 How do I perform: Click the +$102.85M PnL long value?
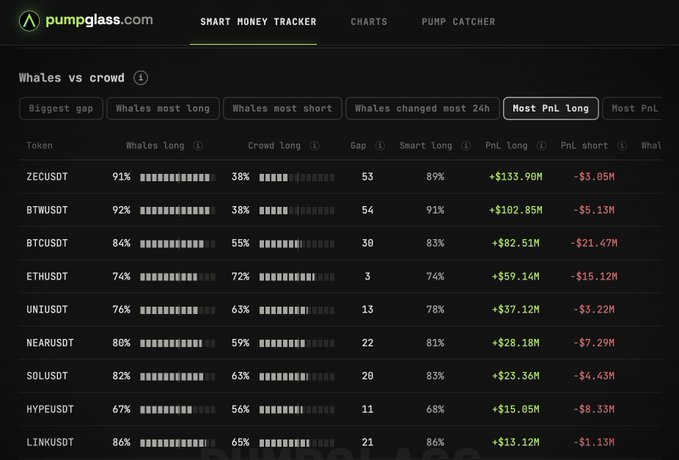(515, 210)
